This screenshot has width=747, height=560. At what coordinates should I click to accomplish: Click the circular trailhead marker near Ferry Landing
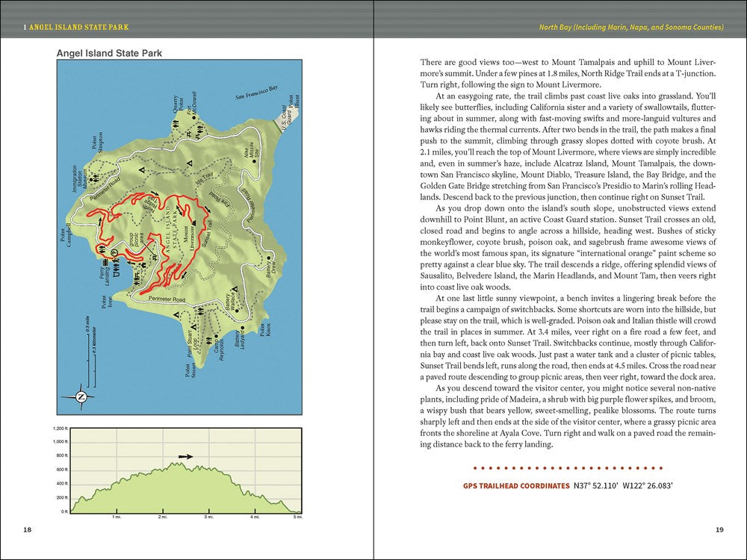pyautogui.click(x=114, y=253)
